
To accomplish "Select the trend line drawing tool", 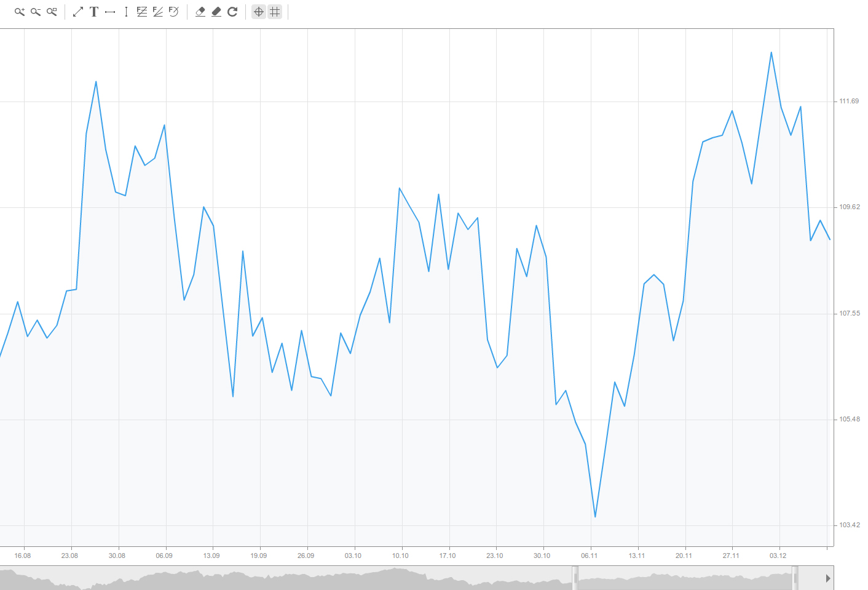I will [x=77, y=11].
